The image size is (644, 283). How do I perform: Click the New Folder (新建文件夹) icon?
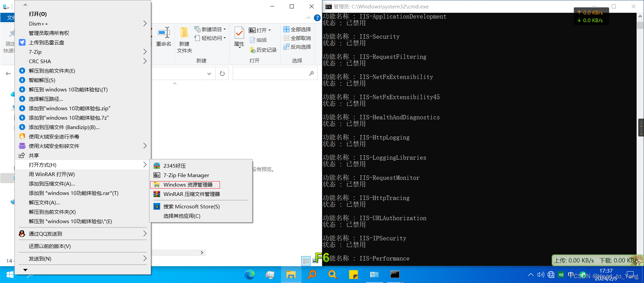pyautogui.click(x=184, y=33)
